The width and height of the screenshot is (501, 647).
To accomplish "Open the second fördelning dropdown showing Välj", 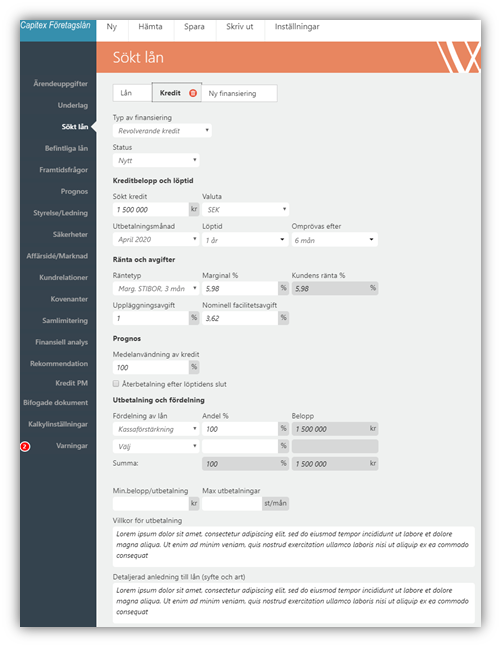I will point(156,446).
